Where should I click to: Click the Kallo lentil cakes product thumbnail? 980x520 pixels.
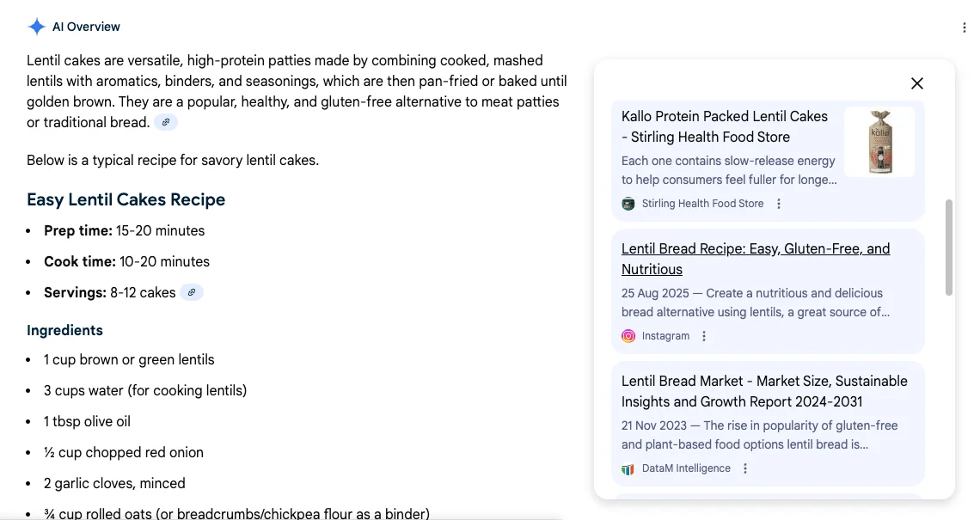pos(879,142)
